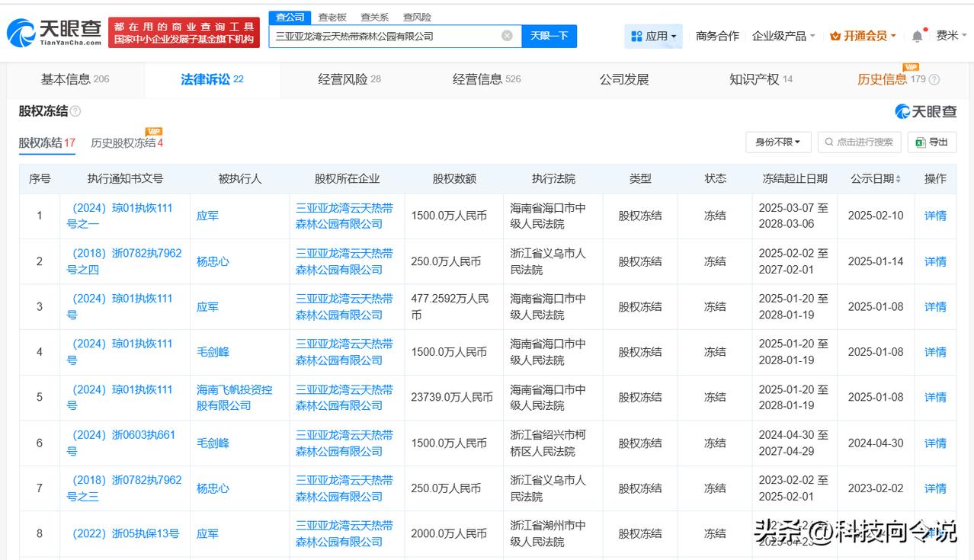Open 详情 for row 1
Image resolution: width=974 pixels, height=560 pixels.
pyautogui.click(x=935, y=216)
